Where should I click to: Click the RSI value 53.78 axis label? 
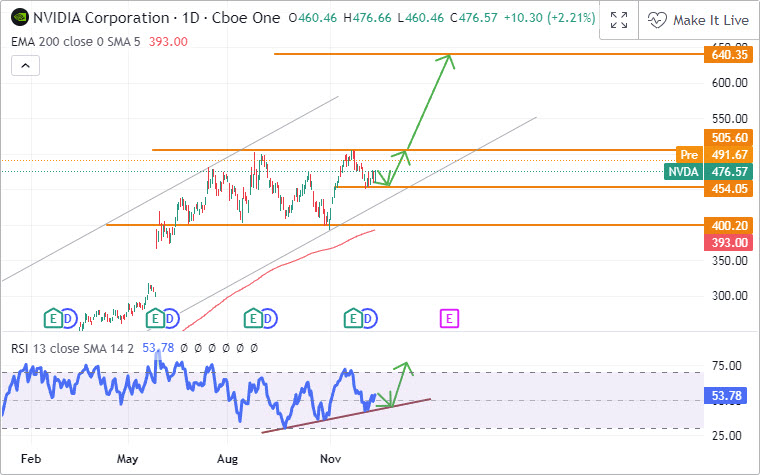[729, 397]
